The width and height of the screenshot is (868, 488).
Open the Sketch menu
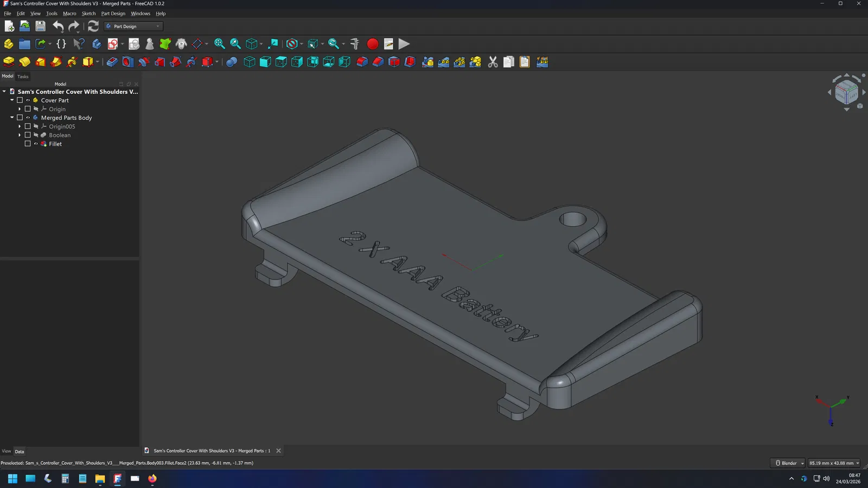click(88, 14)
